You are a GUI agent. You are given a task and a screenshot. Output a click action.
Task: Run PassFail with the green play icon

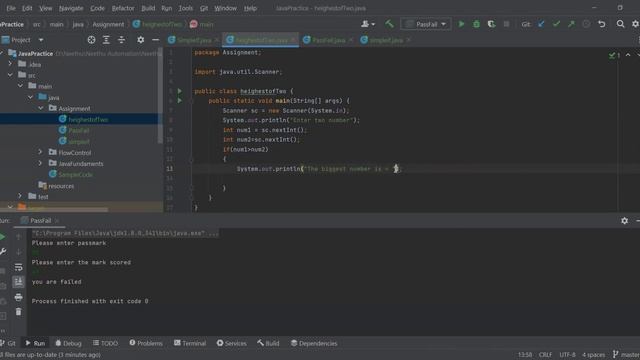pos(461,24)
